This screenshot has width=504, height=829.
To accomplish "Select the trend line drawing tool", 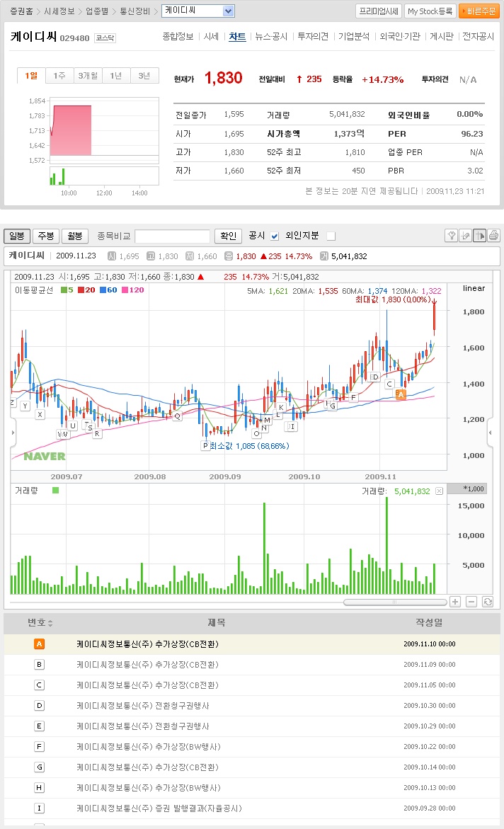I will coord(465,235).
